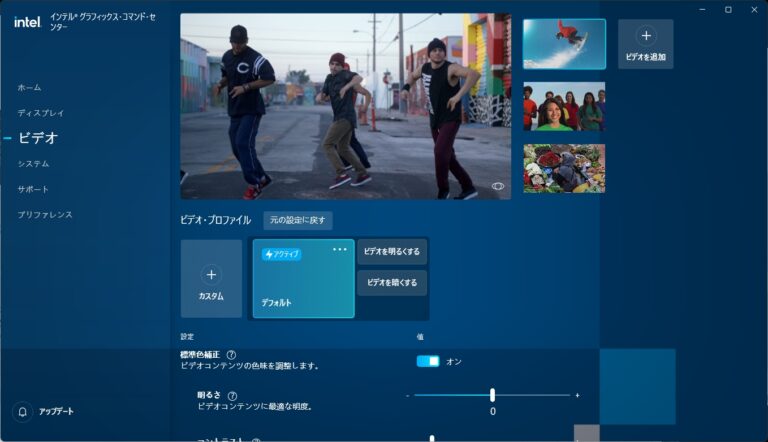Click ビデオを暗くする preset button

click(x=392, y=283)
